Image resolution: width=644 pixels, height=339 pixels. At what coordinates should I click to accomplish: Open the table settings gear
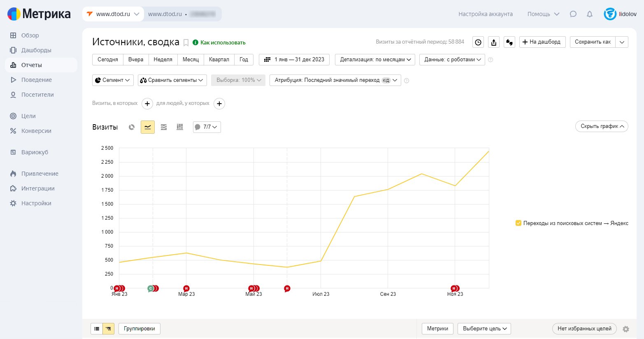tap(626, 329)
